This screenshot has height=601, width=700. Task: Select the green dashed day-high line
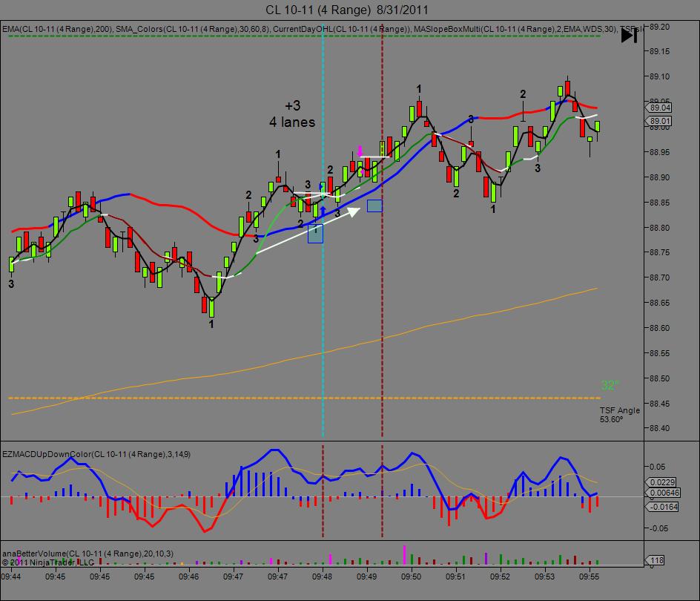pos(305,36)
